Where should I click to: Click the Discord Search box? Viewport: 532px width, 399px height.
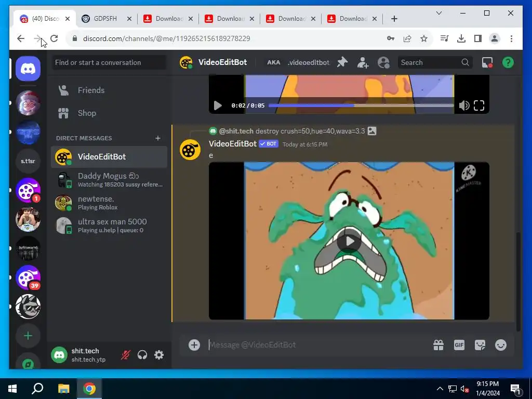435,62
